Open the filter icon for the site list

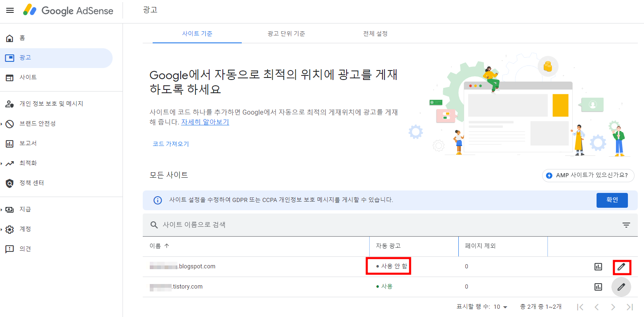click(x=626, y=225)
